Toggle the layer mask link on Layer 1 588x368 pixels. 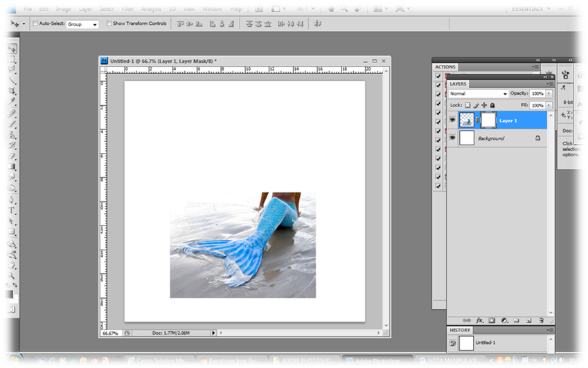477,120
